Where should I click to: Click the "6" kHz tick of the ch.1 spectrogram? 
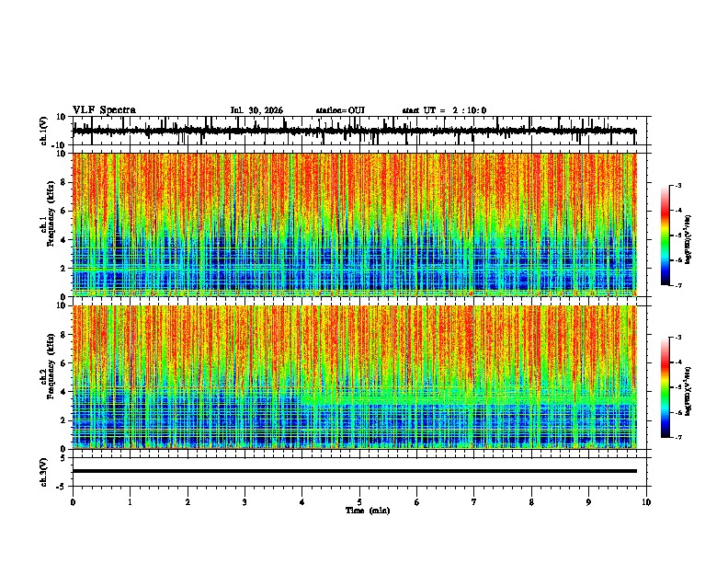(x=63, y=211)
